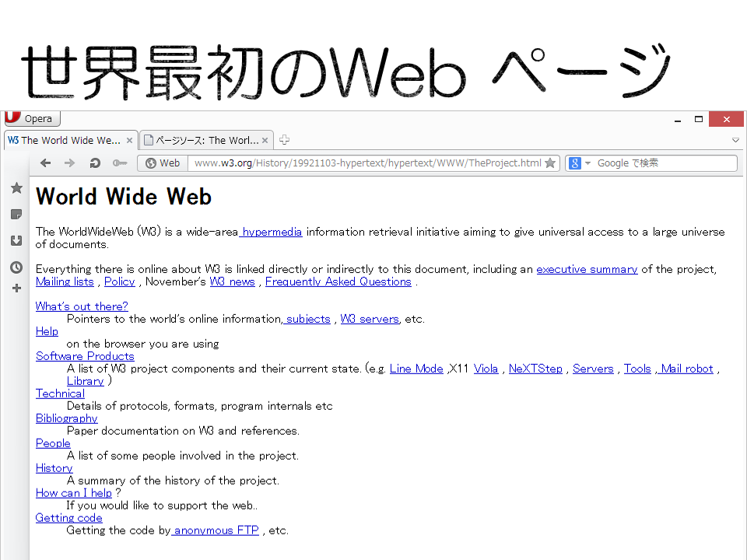
Task: Open the Policy link
Action: (120, 282)
